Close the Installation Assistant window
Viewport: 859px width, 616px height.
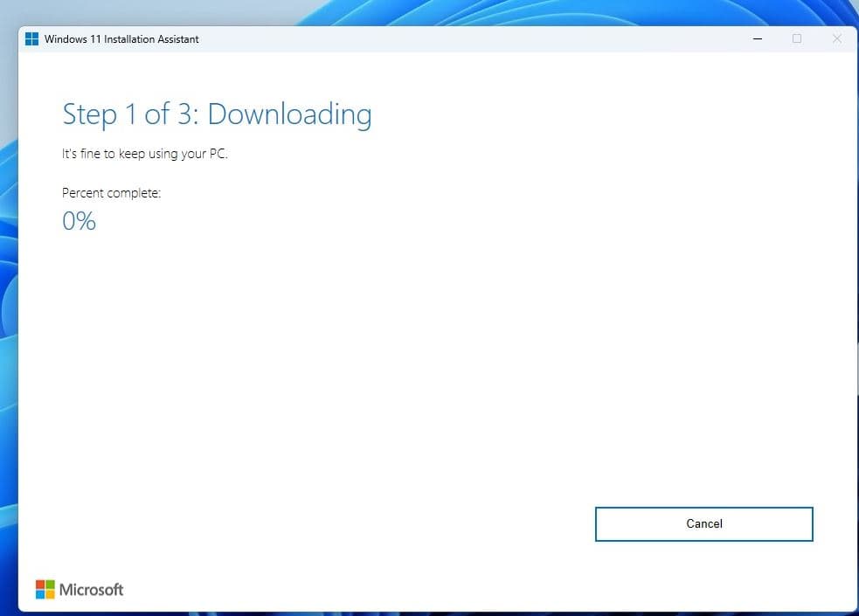click(836, 38)
